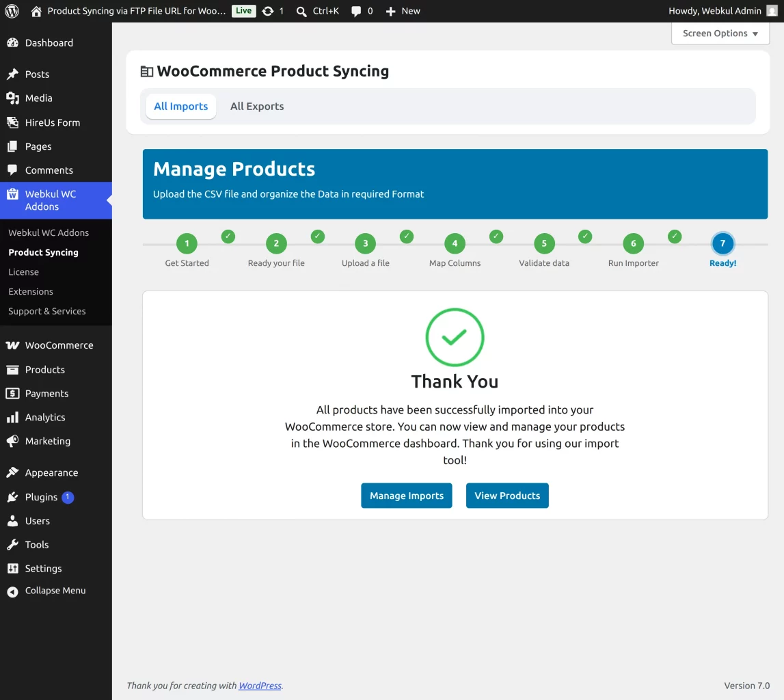The image size is (784, 700).
Task: Click step 3 Upload a file circle
Action: click(366, 243)
